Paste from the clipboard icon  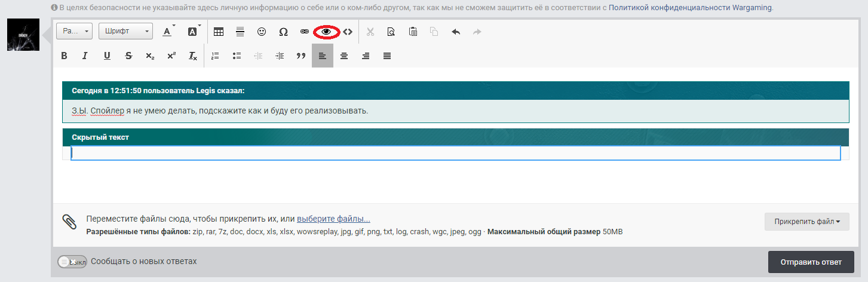point(413,32)
